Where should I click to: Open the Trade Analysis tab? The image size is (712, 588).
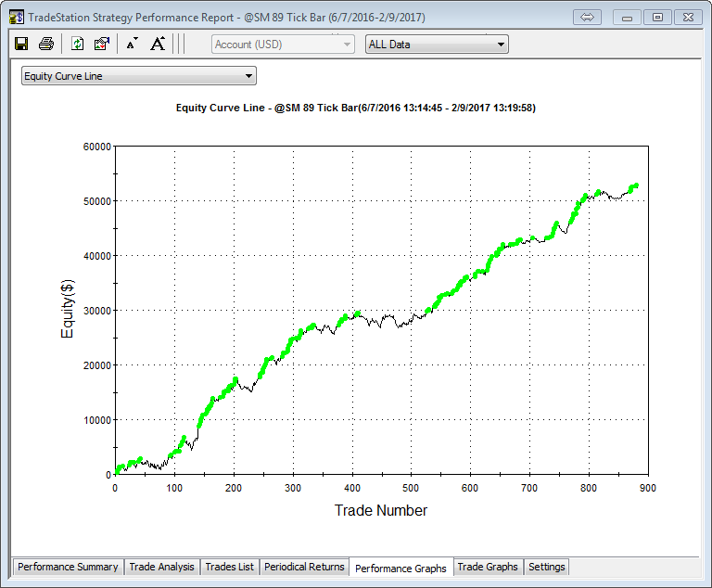161,567
